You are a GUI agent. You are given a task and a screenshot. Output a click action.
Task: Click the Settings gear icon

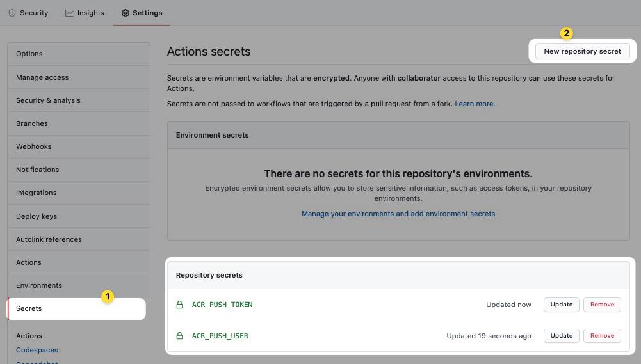coord(126,13)
